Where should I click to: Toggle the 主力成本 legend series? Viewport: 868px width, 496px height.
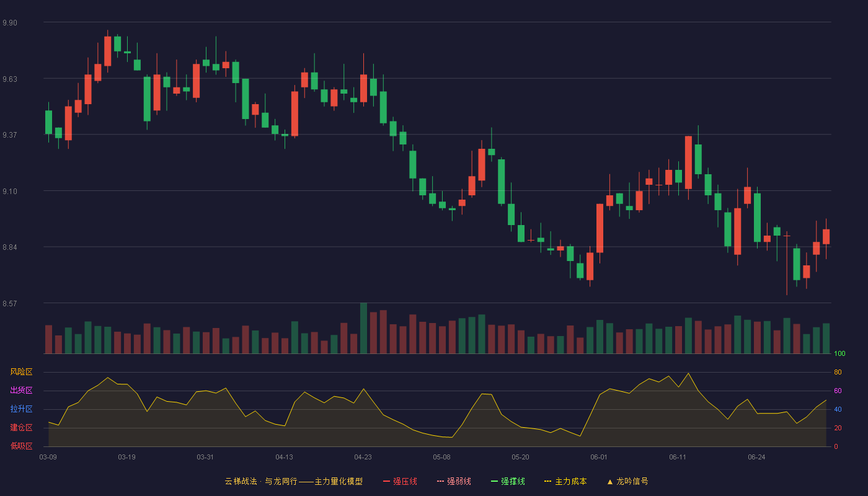point(565,481)
